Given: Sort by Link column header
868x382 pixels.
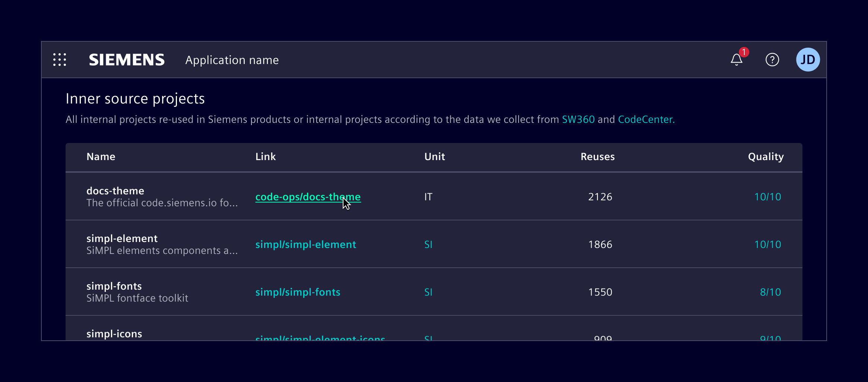Looking at the screenshot, I should (266, 157).
